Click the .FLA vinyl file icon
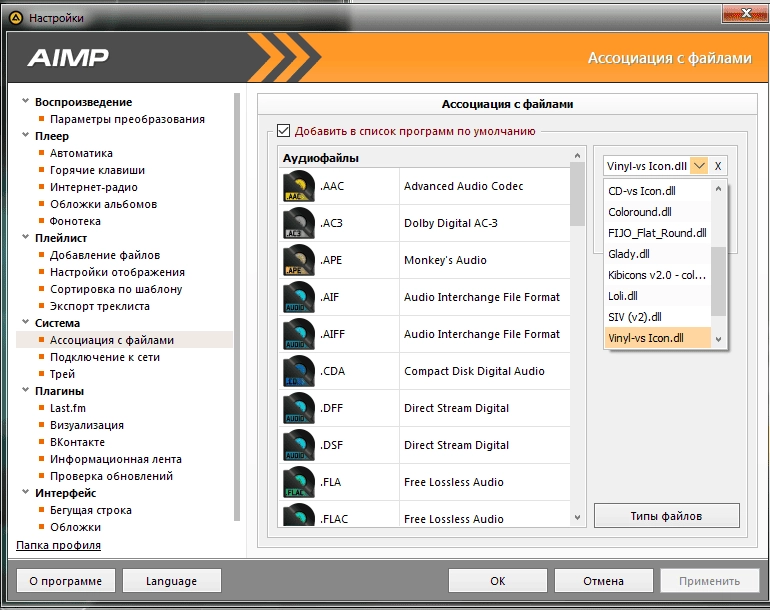770x610 pixels. click(x=299, y=482)
